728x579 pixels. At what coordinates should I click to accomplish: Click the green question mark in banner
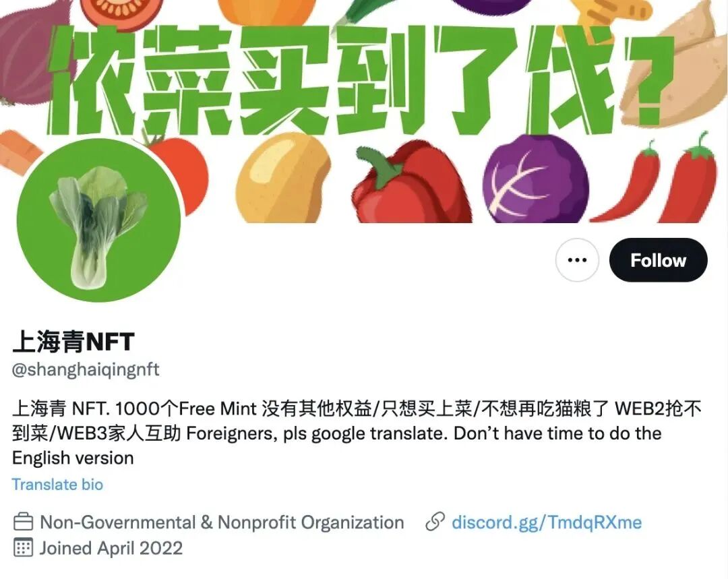coord(650,80)
